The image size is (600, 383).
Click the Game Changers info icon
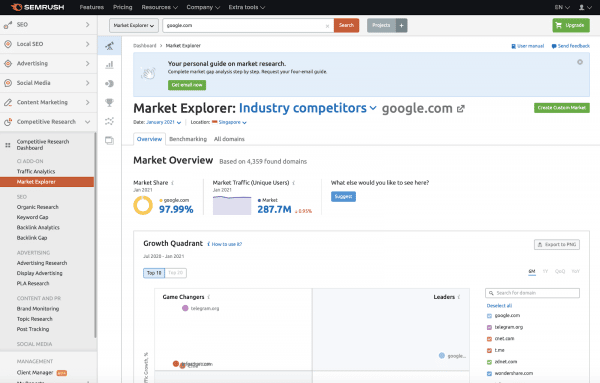click(209, 297)
